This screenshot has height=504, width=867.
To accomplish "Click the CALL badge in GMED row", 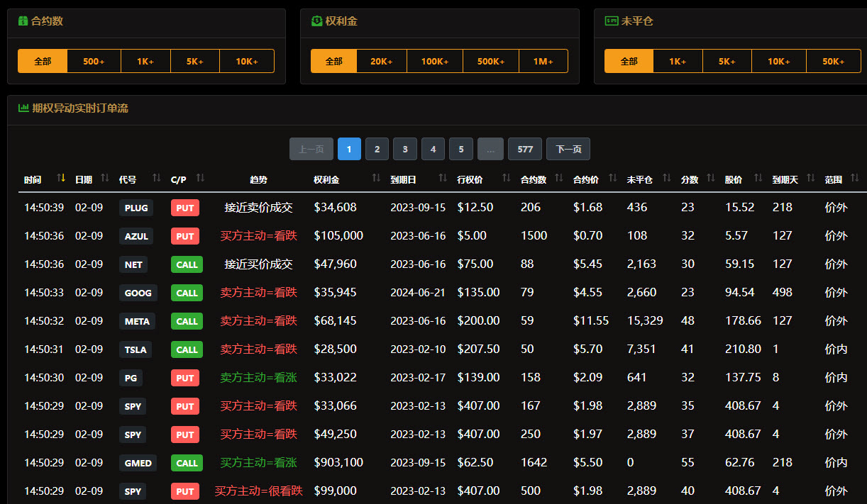I will point(187,463).
